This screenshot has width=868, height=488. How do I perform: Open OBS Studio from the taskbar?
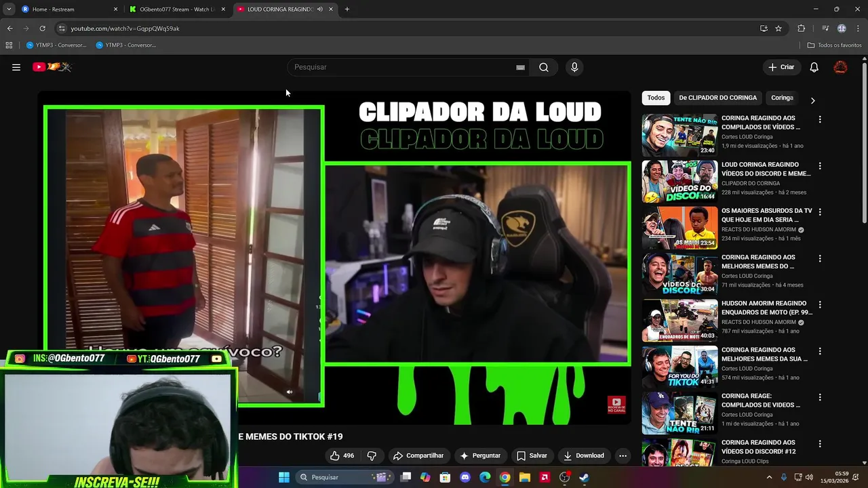pyautogui.click(x=564, y=477)
